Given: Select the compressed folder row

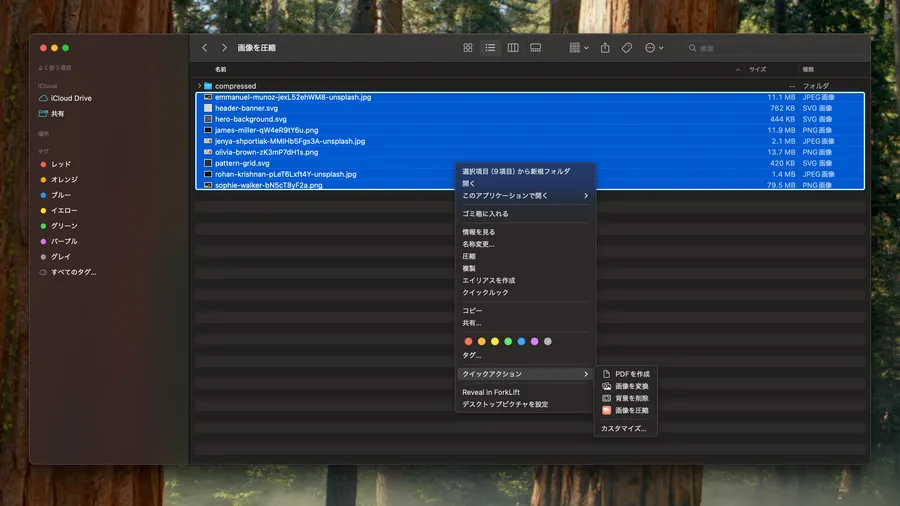Looking at the screenshot, I should pyautogui.click(x=530, y=86).
